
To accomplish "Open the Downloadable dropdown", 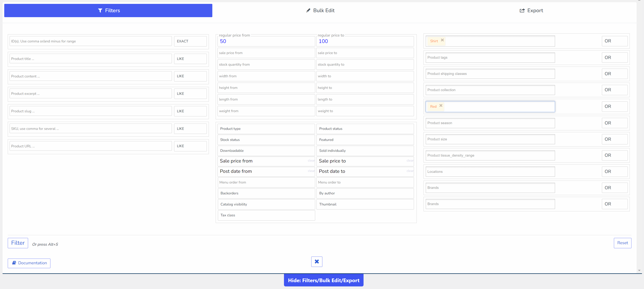I will pyautogui.click(x=266, y=151).
